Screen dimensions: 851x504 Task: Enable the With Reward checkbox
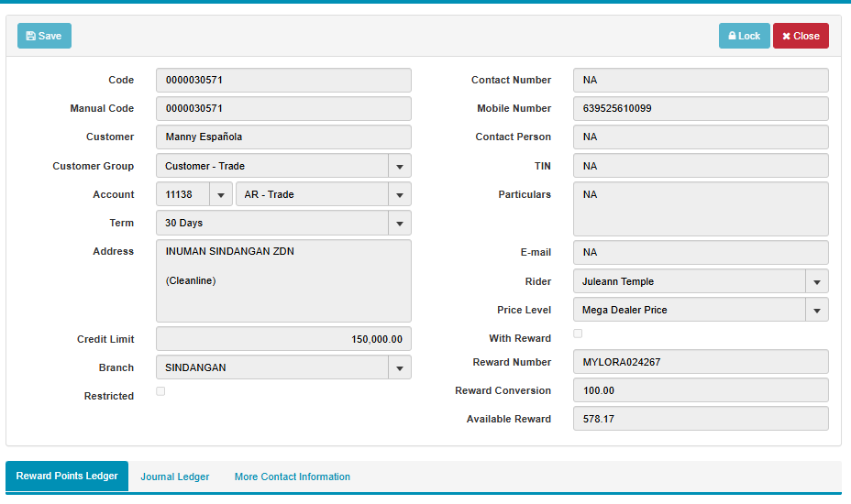pyautogui.click(x=578, y=334)
